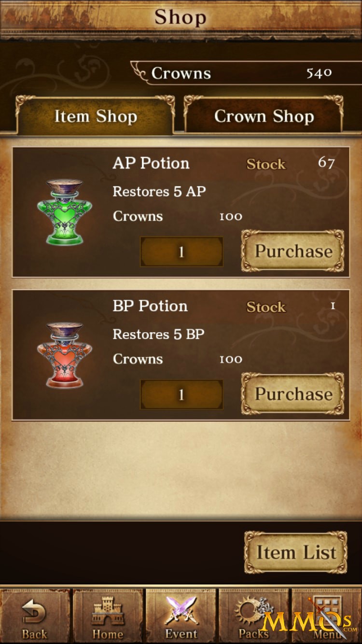362x644 pixels.
Task: Tap the BP Potion Stock count
Action: click(333, 306)
